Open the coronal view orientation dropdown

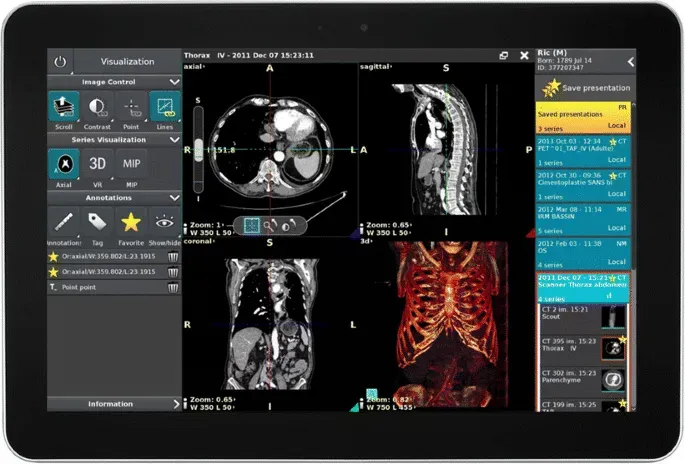199,241
